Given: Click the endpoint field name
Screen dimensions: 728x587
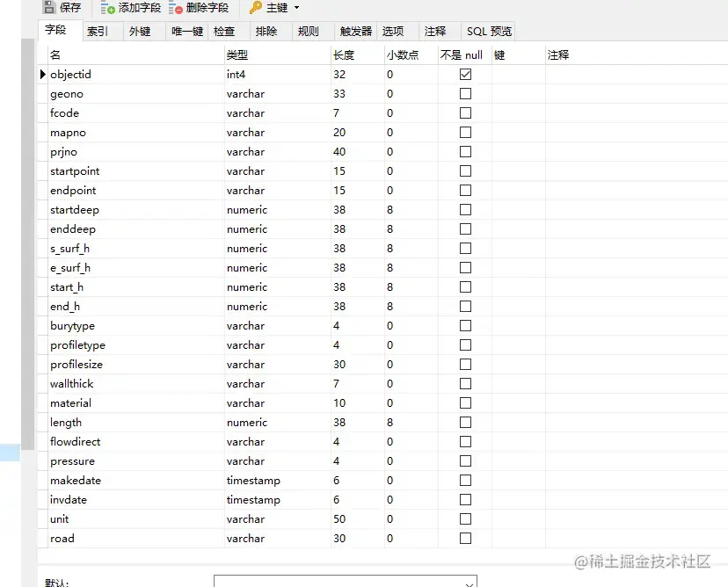Looking at the screenshot, I should [x=73, y=191].
